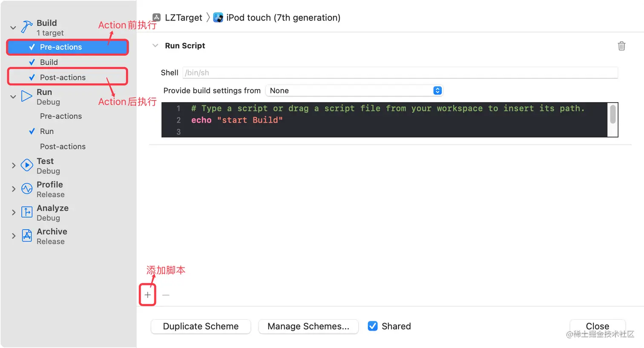
Task: Expand the Analyze section chevron
Action: pos(13,212)
